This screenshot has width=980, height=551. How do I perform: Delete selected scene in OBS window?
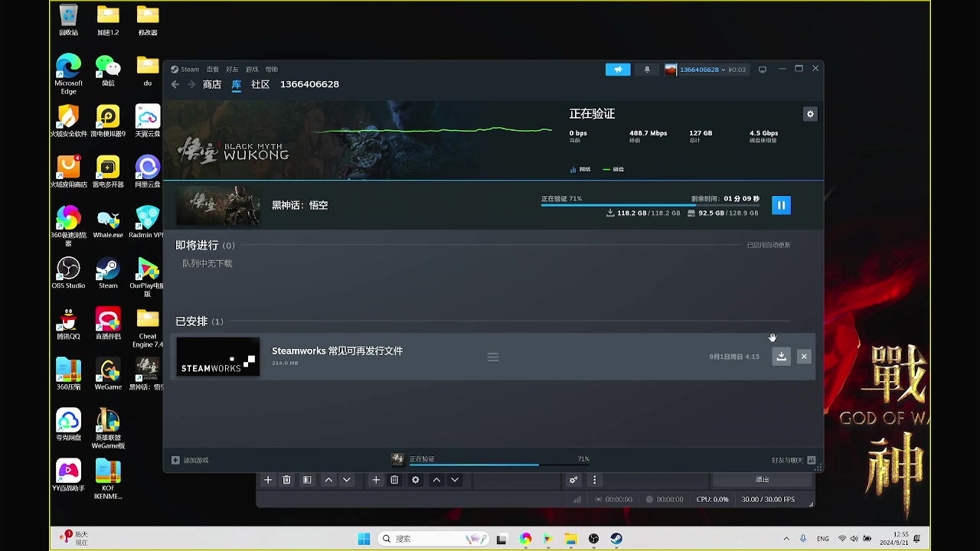(286, 480)
